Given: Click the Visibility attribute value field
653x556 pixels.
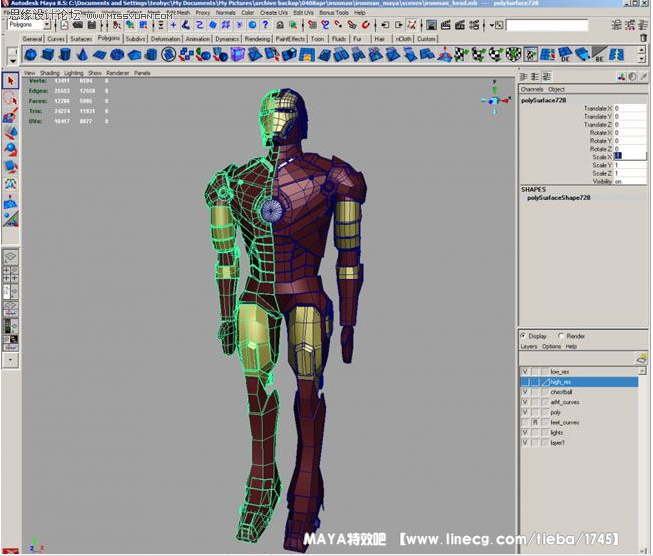Looking at the screenshot, I should 630,182.
